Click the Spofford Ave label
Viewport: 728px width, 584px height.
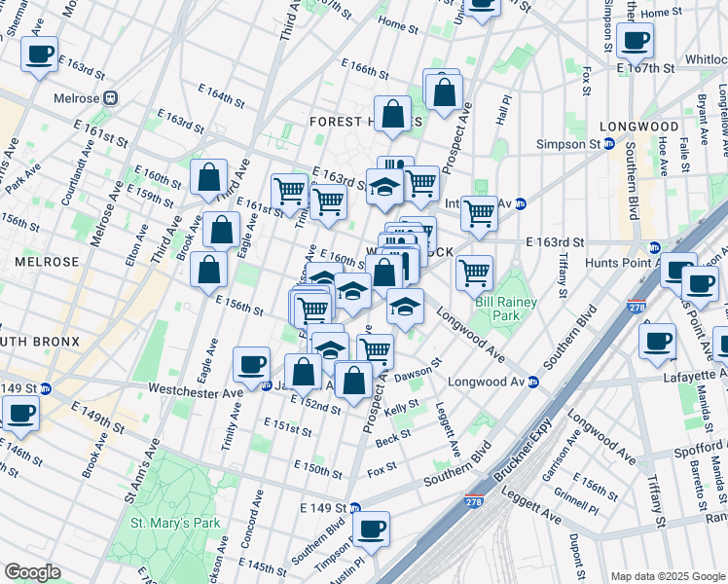pyautogui.click(x=701, y=449)
